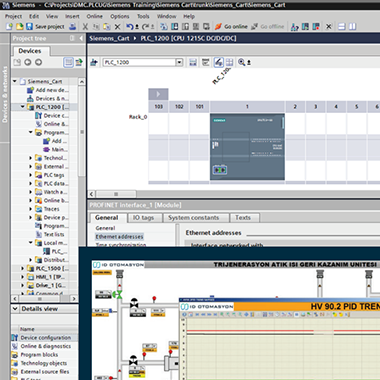The height and width of the screenshot is (380, 380).
Task: Select the Main block tree item
Action: pos(55,149)
